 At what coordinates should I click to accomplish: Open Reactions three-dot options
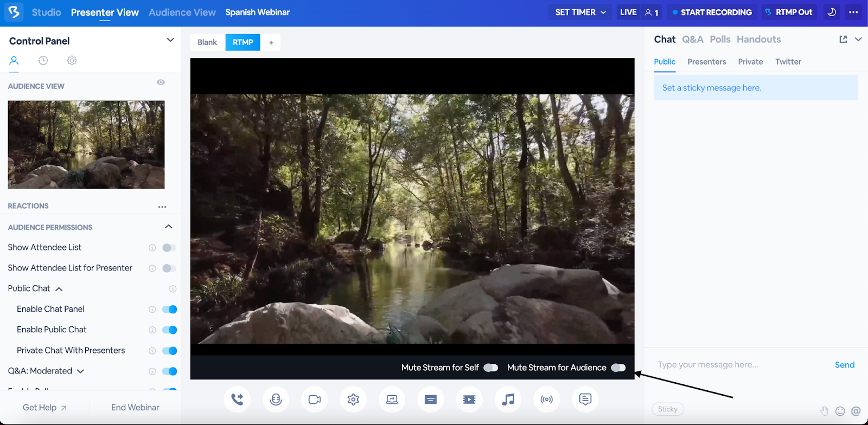[x=162, y=207]
